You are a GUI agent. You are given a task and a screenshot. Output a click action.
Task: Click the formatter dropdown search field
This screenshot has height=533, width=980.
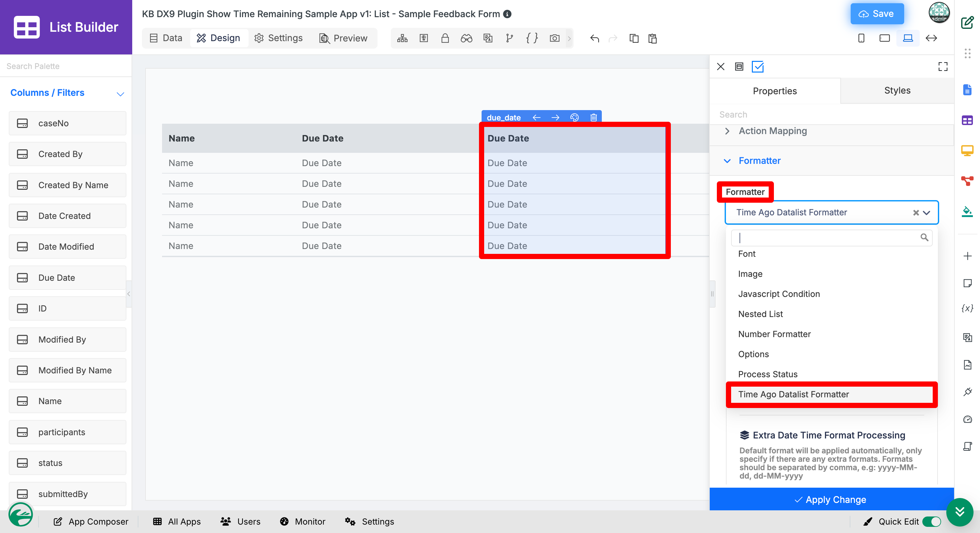coord(832,238)
